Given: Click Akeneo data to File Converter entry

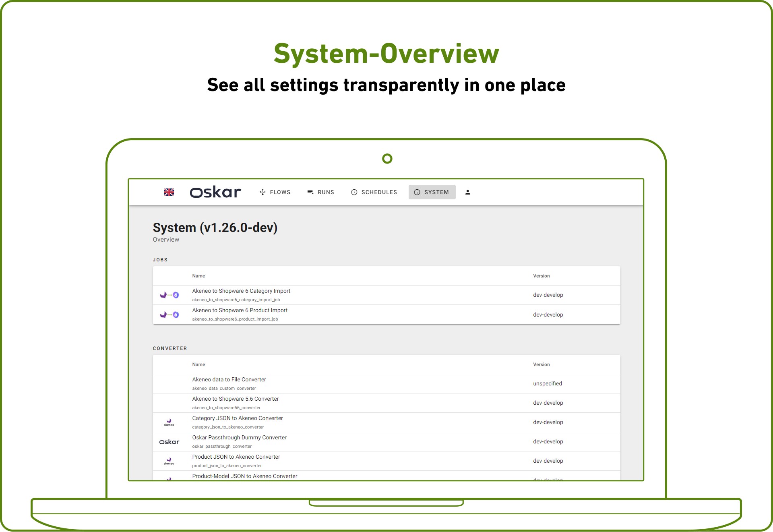Looking at the screenshot, I should (x=229, y=379).
